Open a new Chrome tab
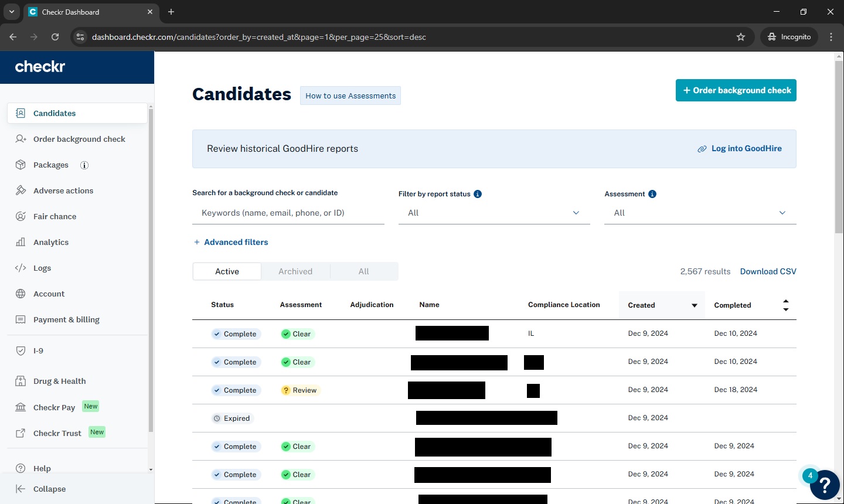Image resolution: width=844 pixels, height=504 pixels. (171, 12)
